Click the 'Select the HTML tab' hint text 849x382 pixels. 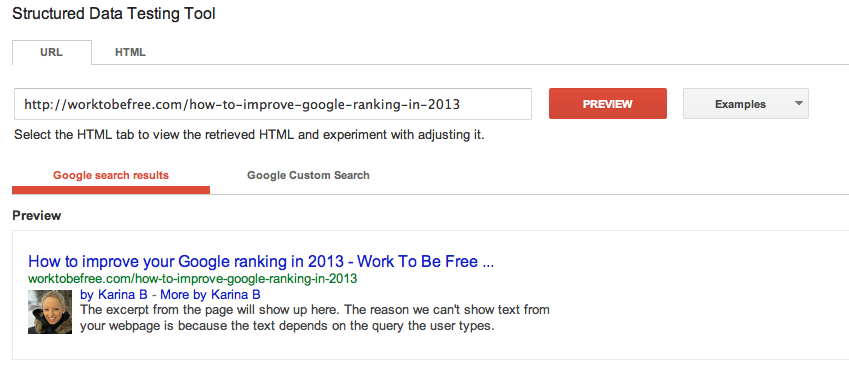coord(249,135)
